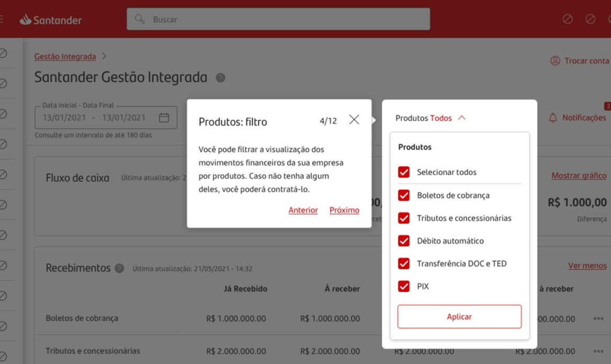Click the Produtos: filtro popup title
This screenshot has height=364, width=611.
[x=233, y=122]
